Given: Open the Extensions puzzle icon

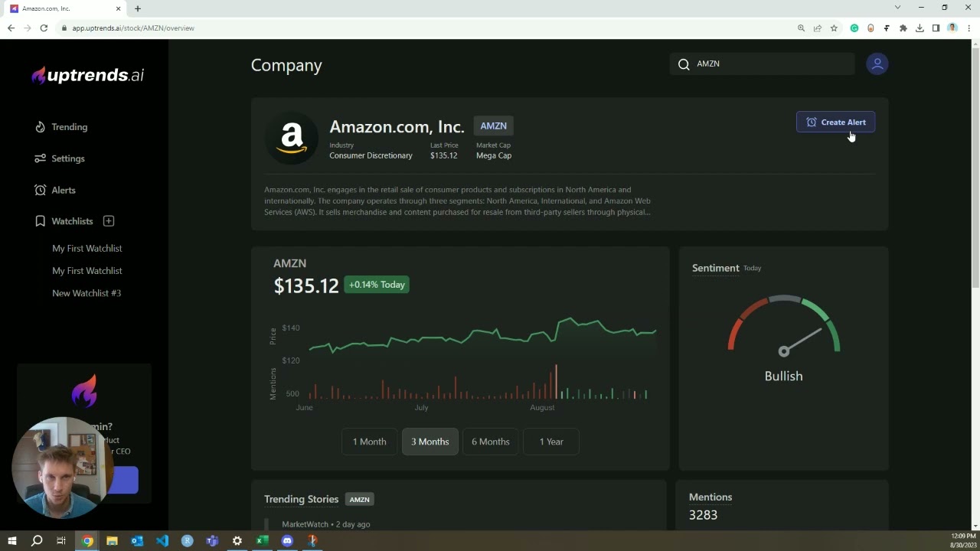Looking at the screenshot, I should click(x=903, y=28).
